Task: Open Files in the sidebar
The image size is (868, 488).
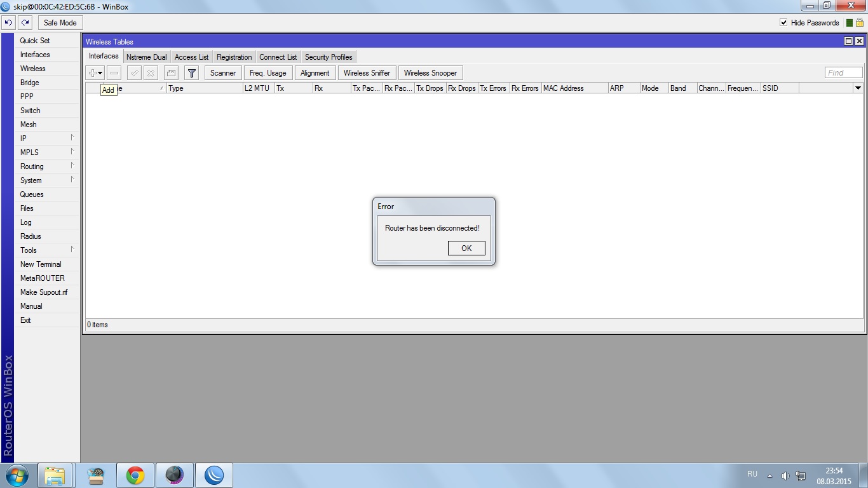Action: [x=47, y=208]
